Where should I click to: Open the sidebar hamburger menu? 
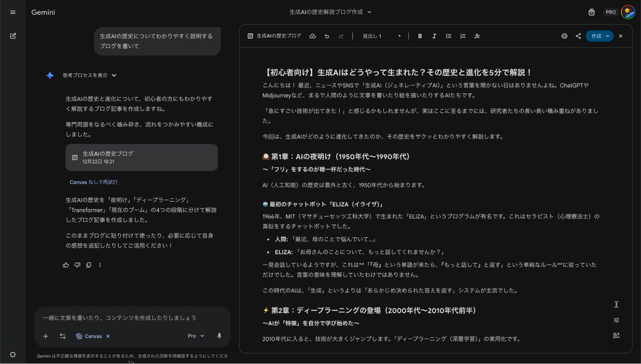click(x=13, y=12)
